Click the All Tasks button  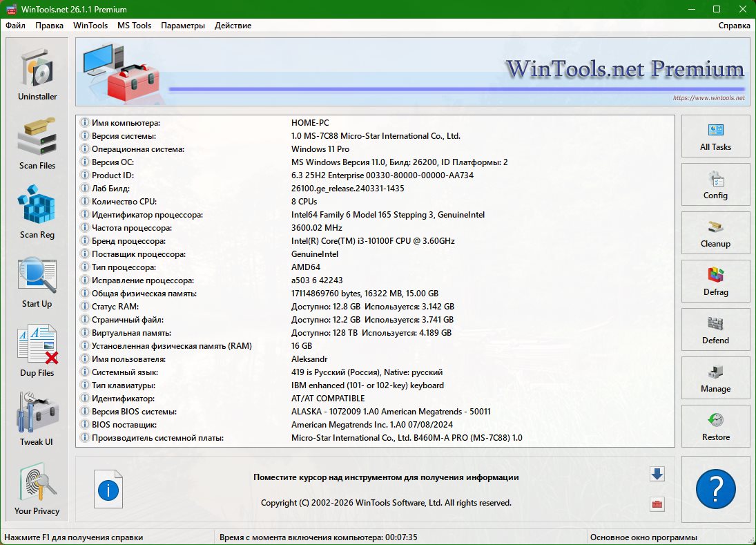(x=715, y=136)
